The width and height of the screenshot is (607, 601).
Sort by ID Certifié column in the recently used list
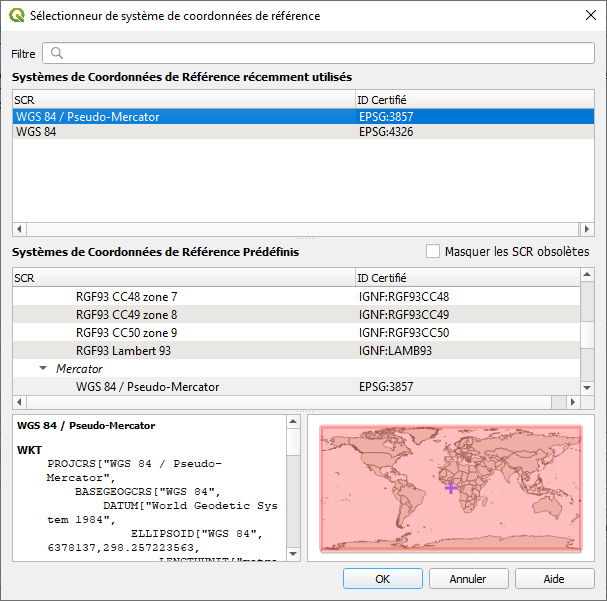[475, 100]
